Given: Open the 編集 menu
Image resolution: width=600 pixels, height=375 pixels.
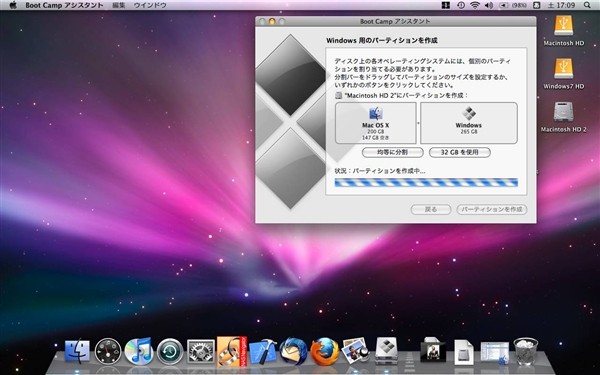Looking at the screenshot, I should (119, 5).
